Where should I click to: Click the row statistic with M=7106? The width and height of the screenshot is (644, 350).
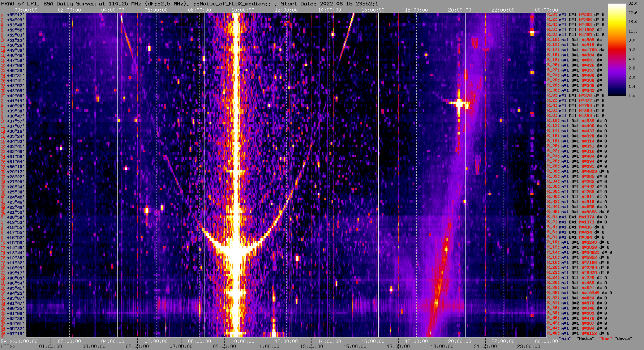click(578, 262)
